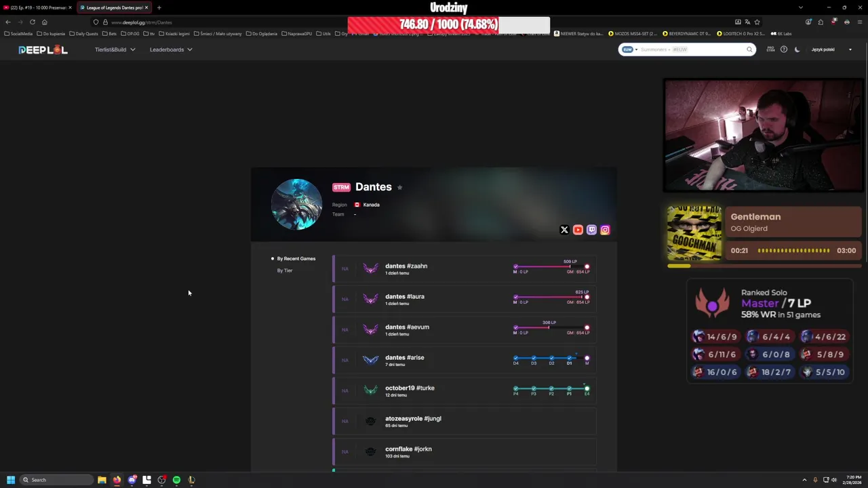Favorite Dantes with the star icon
The width and height of the screenshot is (868, 488).
pos(399,187)
